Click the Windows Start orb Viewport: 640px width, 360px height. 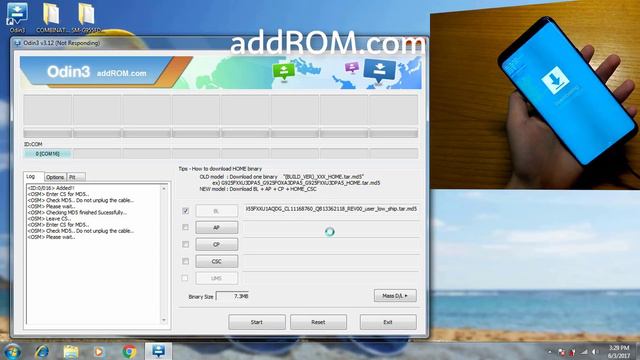pos(12,351)
